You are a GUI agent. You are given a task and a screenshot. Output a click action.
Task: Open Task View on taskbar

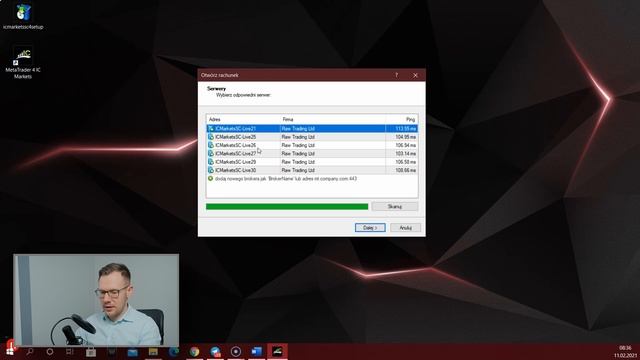tap(70, 351)
